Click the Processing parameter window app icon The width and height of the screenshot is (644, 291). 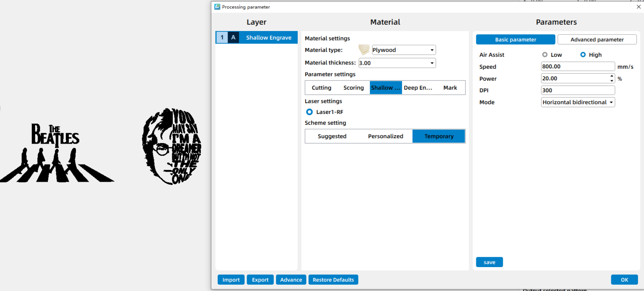pos(217,7)
